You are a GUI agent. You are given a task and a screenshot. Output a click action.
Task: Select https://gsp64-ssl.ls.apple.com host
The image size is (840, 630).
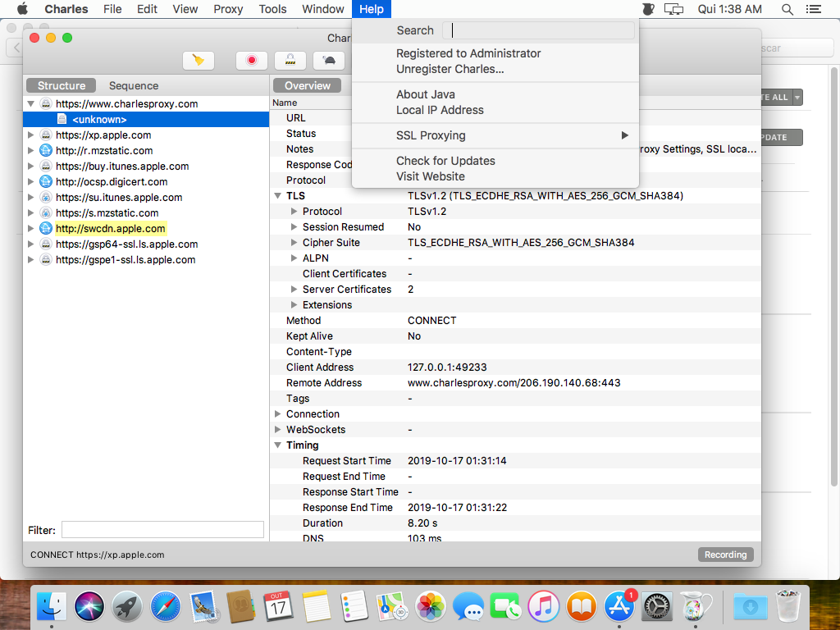click(x=126, y=244)
